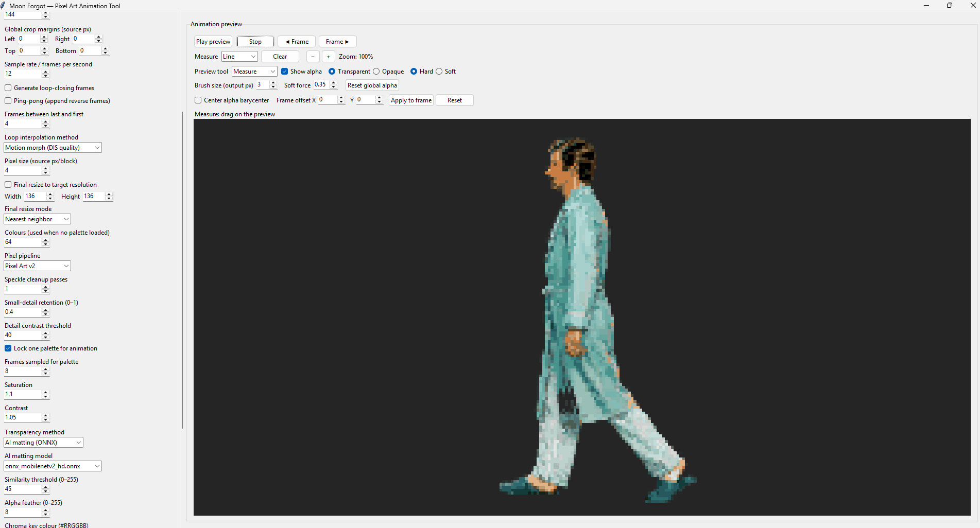Click the Brush size input field
This screenshot has width=980, height=528.
point(263,85)
